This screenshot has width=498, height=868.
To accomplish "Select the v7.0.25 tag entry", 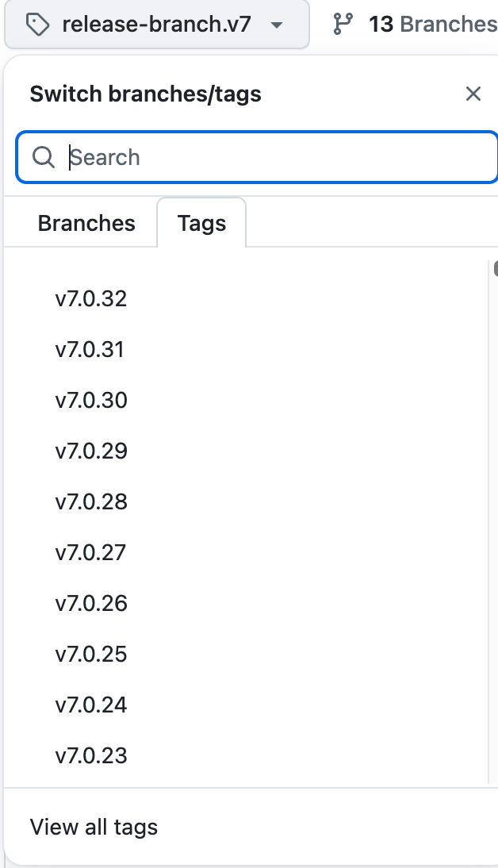I will tap(91, 655).
